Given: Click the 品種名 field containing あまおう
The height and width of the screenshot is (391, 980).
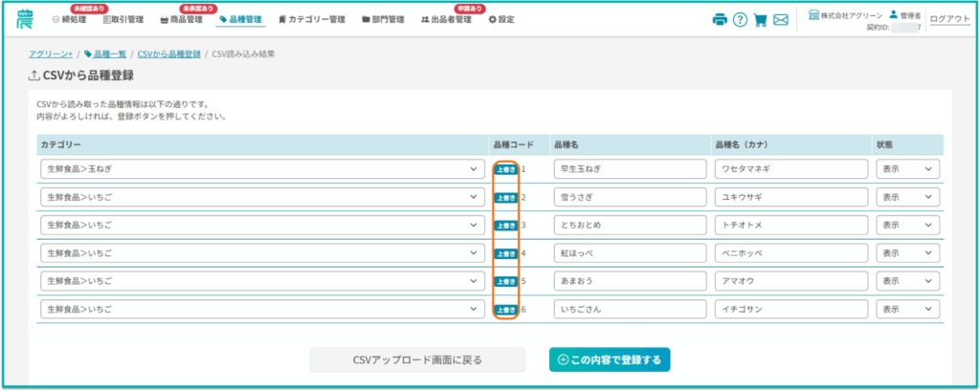Looking at the screenshot, I should point(629,282).
